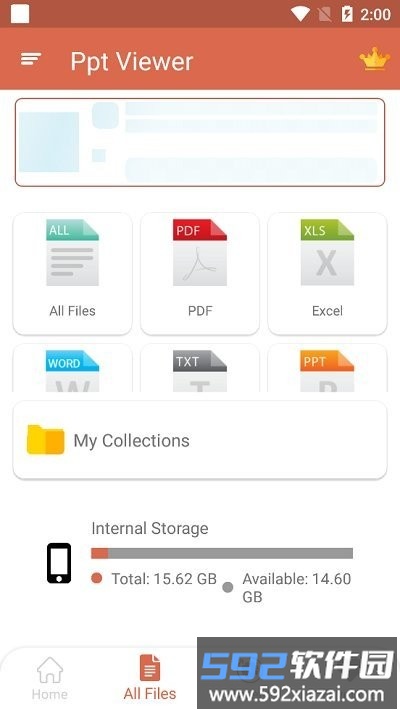Tap the gold crown premium icon
This screenshot has width=400, height=710.
click(x=375, y=59)
